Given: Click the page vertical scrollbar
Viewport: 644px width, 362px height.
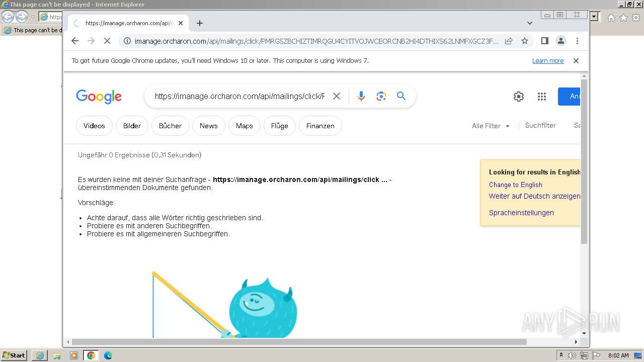Looking at the screenshot, I should [584, 161].
